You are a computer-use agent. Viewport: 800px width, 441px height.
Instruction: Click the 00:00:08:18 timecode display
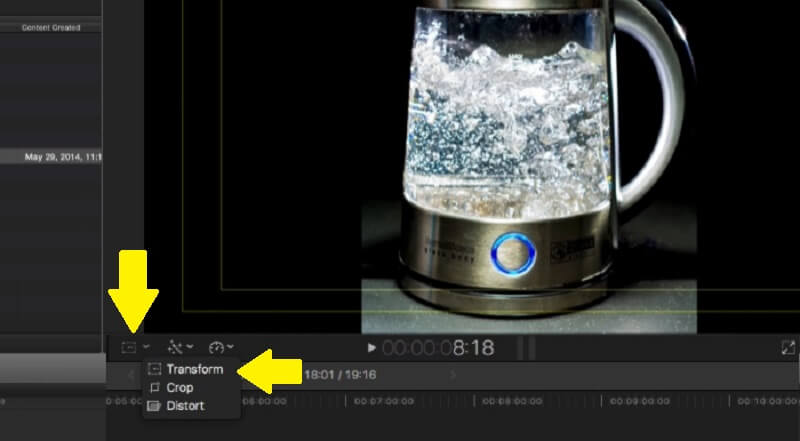(438, 348)
